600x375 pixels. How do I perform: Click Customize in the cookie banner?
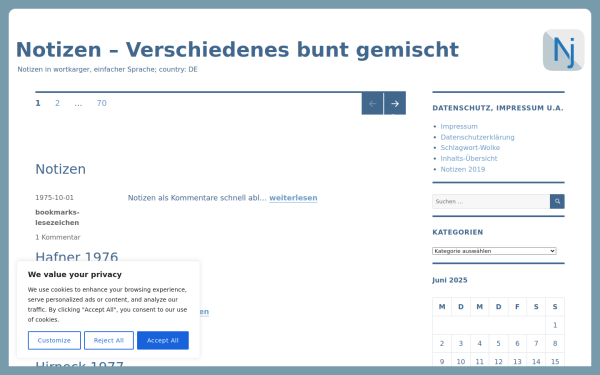pyautogui.click(x=54, y=340)
